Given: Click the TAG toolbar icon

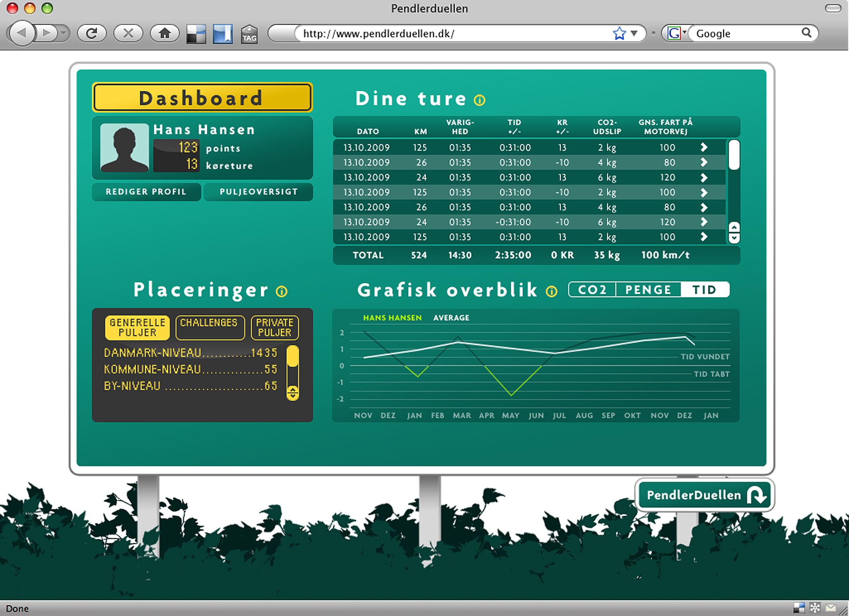Looking at the screenshot, I should pos(249,34).
